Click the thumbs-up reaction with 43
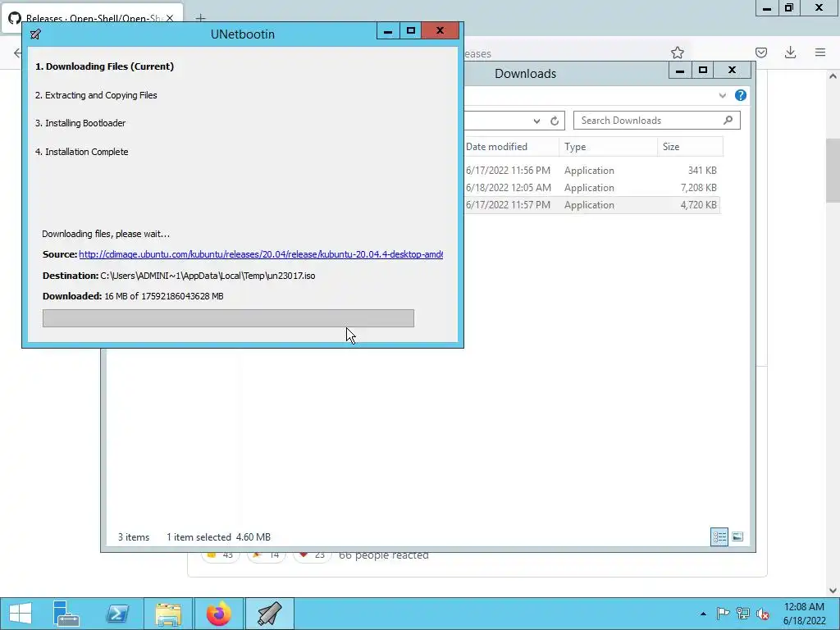This screenshot has width=840, height=630. point(220,555)
